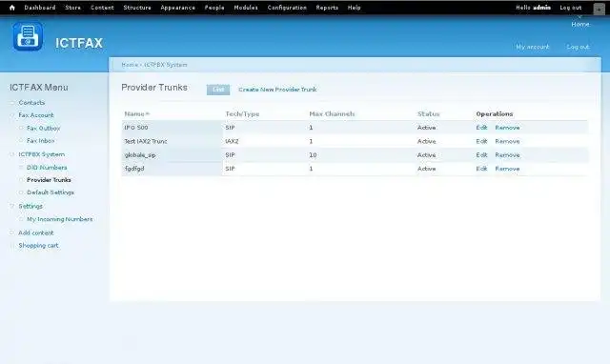Click the Home link in header

pyautogui.click(x=580, y=24)
